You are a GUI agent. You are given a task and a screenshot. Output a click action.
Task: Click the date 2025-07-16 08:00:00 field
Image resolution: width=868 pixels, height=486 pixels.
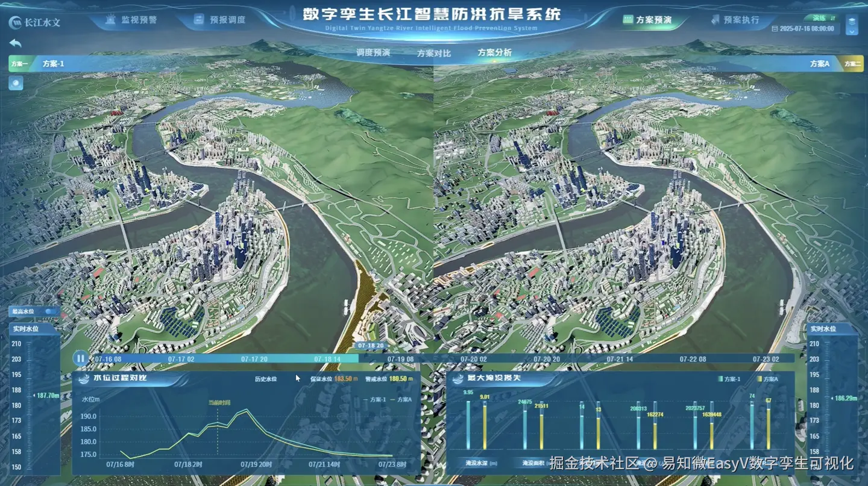(x=807, y=28)
